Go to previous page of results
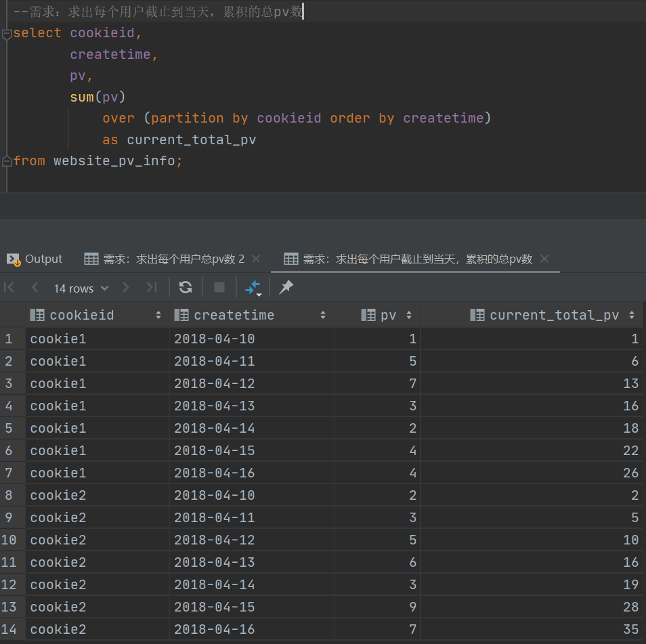Image resolution: width=646 pixels, height=644 pixels. (35, 287)
